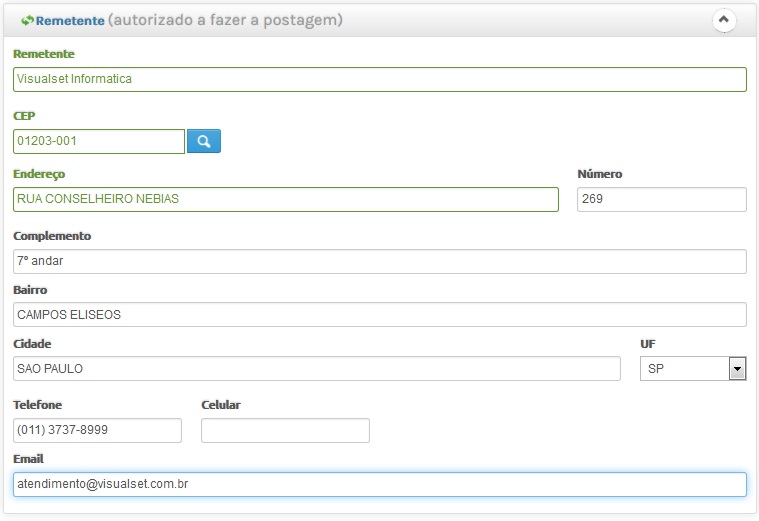Focus the Cidade field SAO PAULO
This screenshot has height=521, width=759.
[x=317, y=368]
